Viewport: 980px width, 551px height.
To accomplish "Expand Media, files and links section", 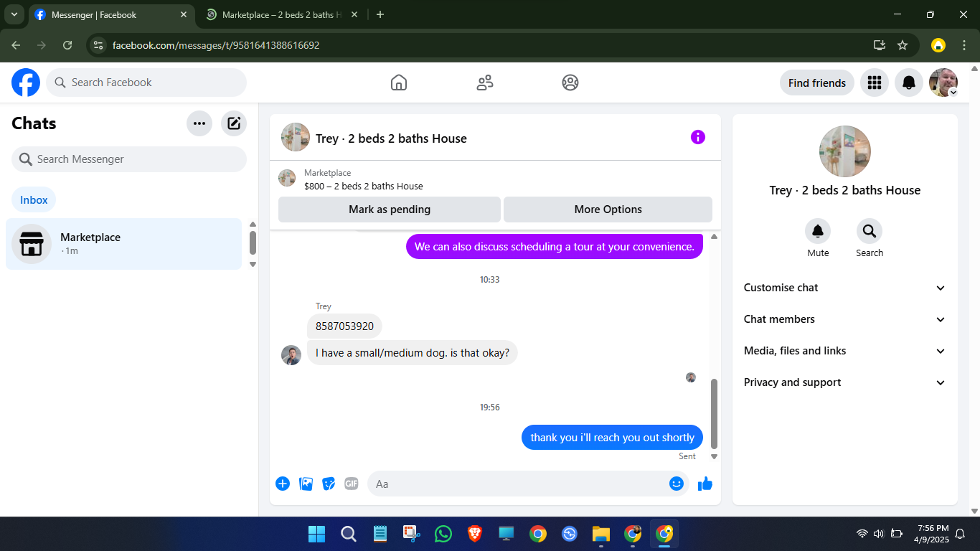I will point(845,351).
